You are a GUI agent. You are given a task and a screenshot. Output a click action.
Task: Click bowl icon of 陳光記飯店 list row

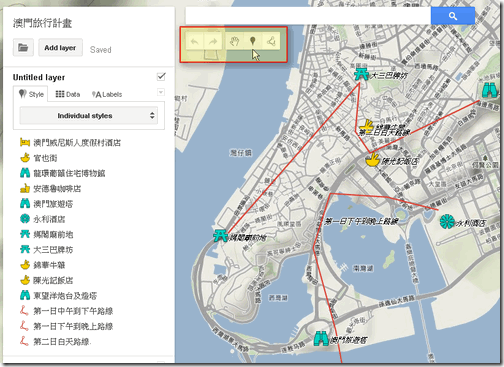coord(25,280)
